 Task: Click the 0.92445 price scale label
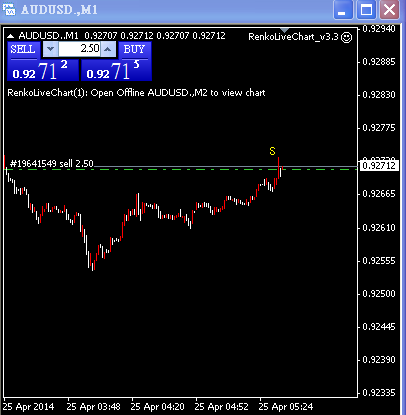(x=378, y=327)
